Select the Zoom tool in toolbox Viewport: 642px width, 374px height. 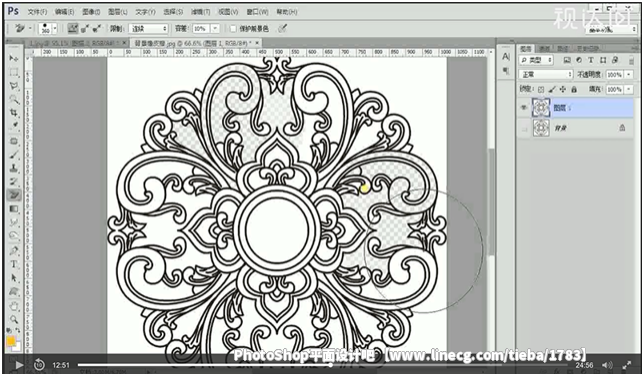coord(14,319)
